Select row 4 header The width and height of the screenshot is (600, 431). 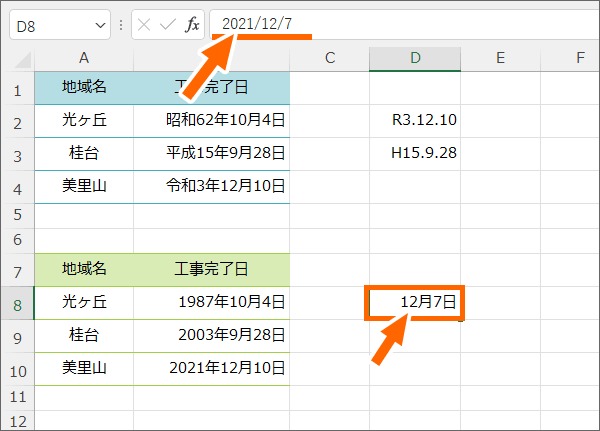(18, 187)
